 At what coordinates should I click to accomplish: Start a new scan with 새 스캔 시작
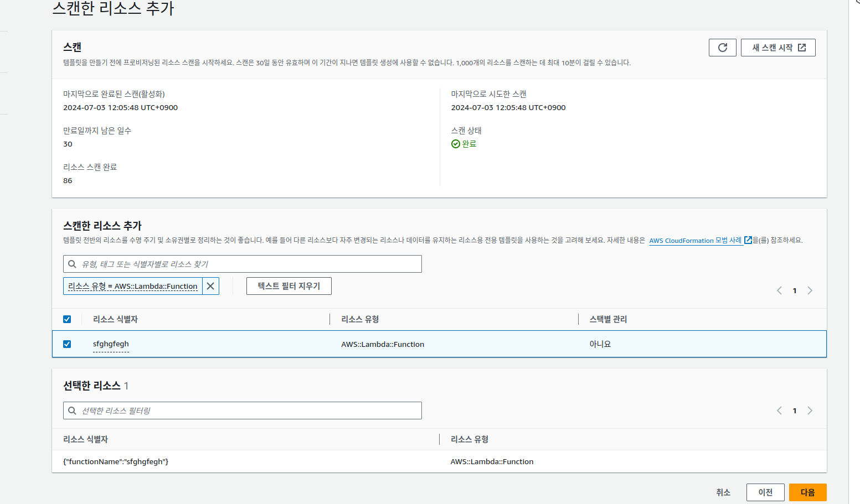[777, 48]
